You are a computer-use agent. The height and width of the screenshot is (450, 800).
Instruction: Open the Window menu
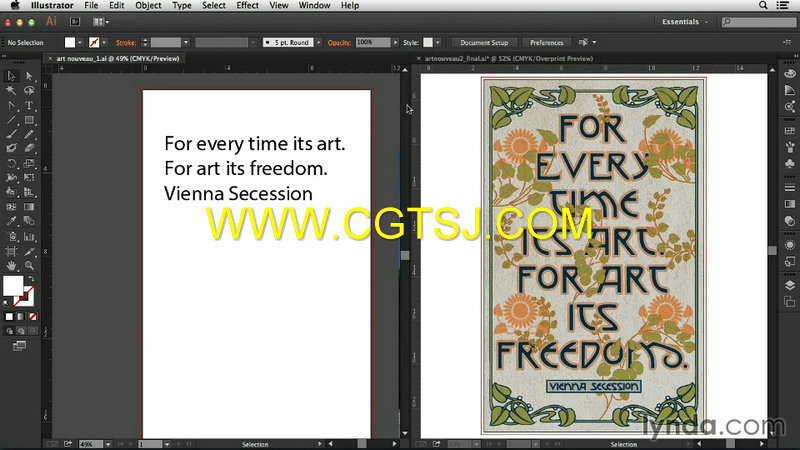pyautogui.click(x=314, y=6)
